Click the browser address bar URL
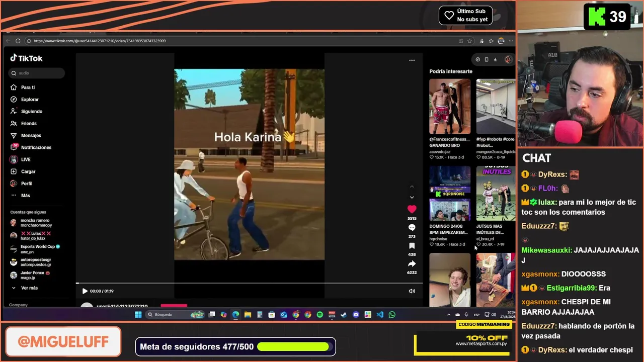 click(x=100, y=41)
